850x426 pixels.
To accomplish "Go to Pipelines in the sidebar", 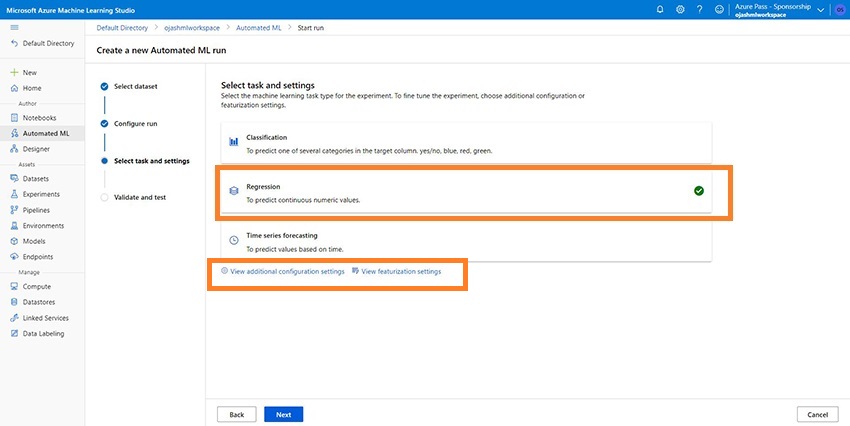I will tap(37, 210).
